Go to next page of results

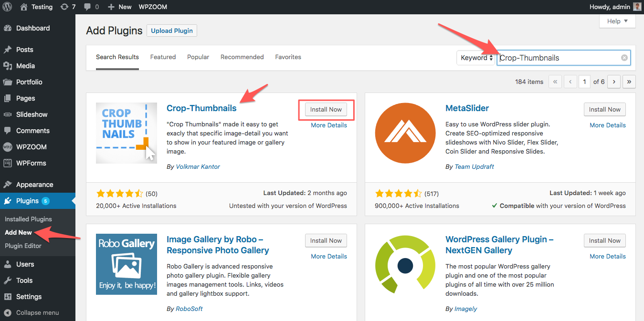coord(614,82)
